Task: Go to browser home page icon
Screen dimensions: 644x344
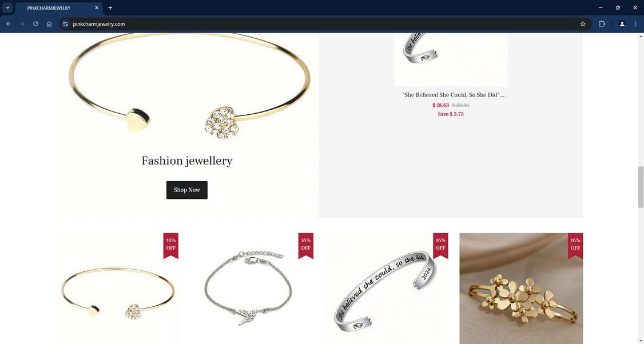Action: (49, 24)
